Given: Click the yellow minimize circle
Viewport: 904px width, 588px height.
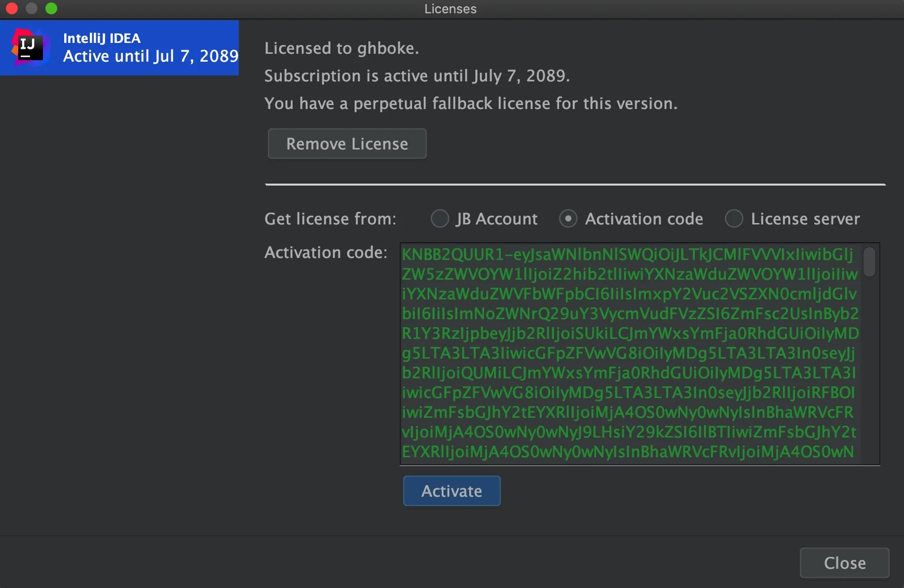Looking at the screenshot, I should click(31, 8).
